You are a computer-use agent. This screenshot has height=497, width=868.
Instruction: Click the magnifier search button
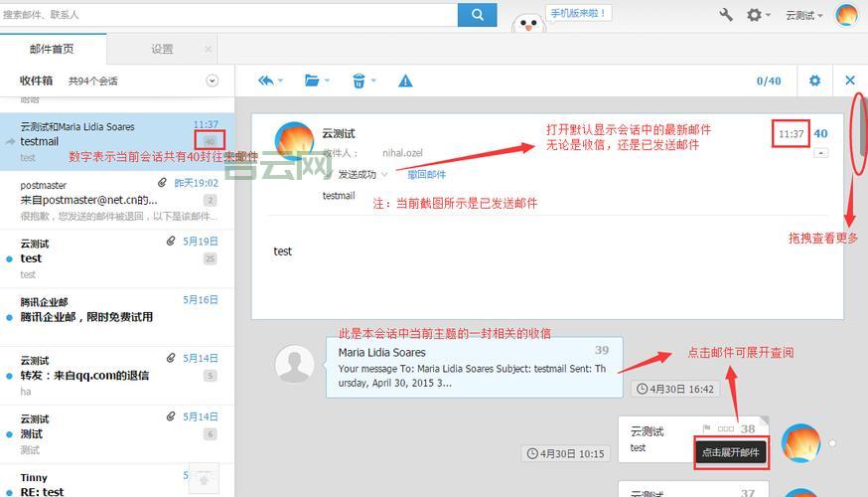[477, 15]
